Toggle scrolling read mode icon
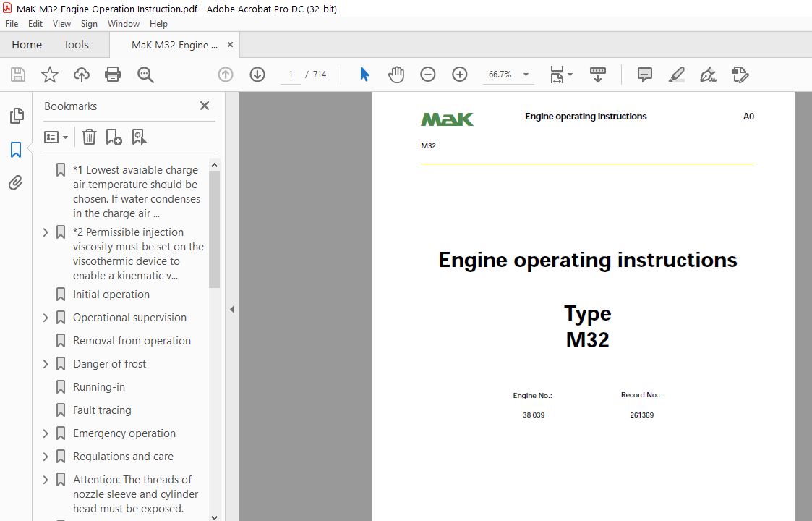This screenshot has height=521, width=812. pos(597,75)
